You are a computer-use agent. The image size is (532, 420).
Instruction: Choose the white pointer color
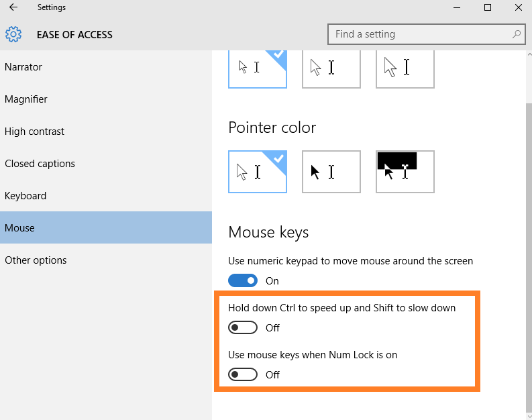coord(258,172)
